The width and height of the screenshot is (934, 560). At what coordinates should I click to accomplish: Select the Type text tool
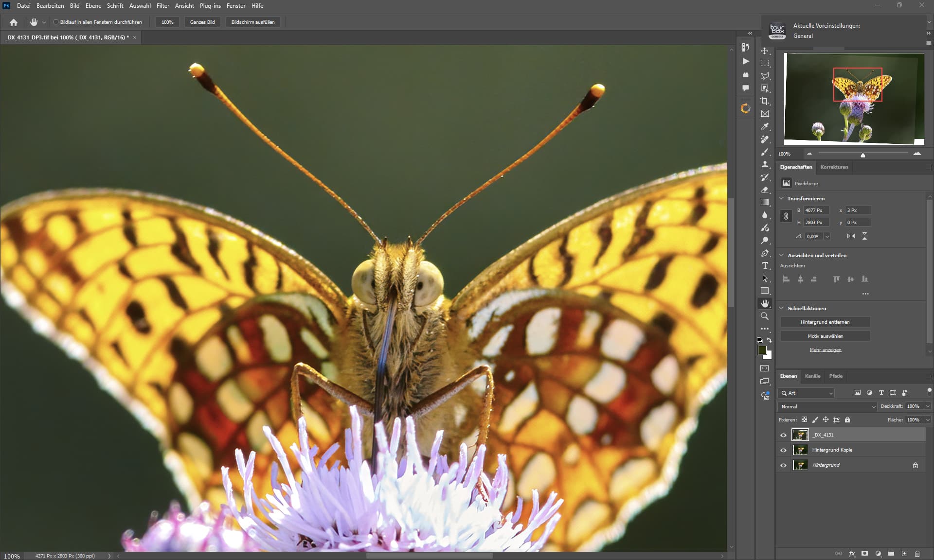coord(765,265)
